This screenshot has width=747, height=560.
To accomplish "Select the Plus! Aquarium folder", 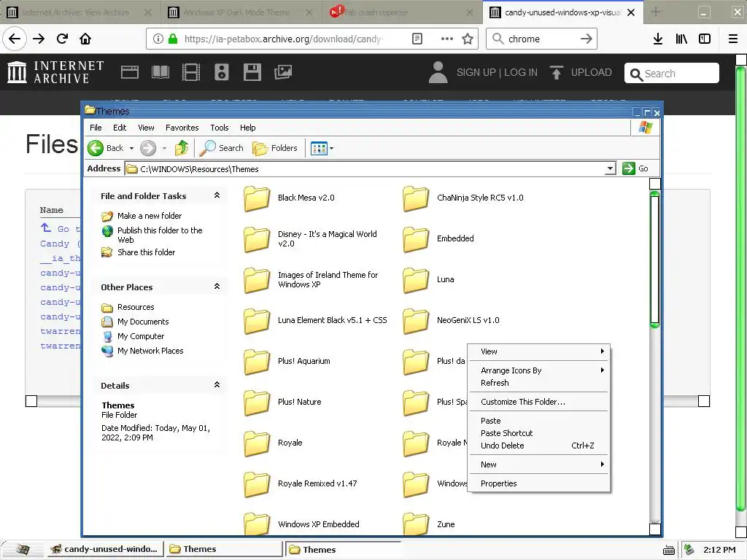I will pyautogui.click(x=287, y=362).
